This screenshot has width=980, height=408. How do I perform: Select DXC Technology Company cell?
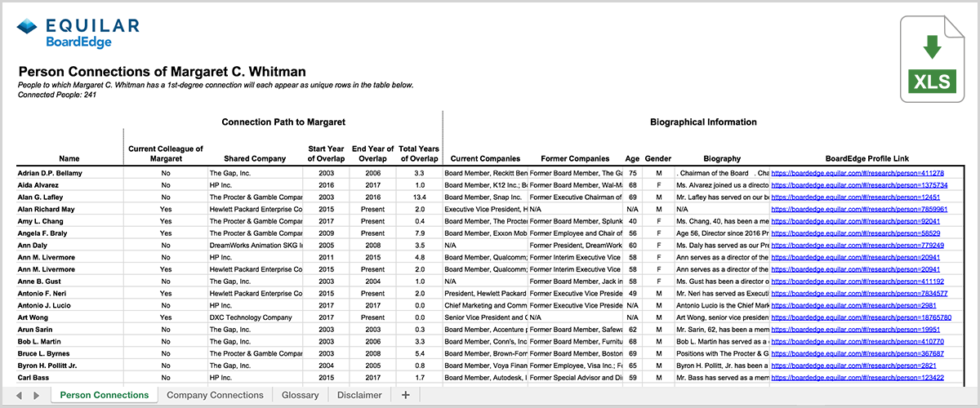coord(256,317)
